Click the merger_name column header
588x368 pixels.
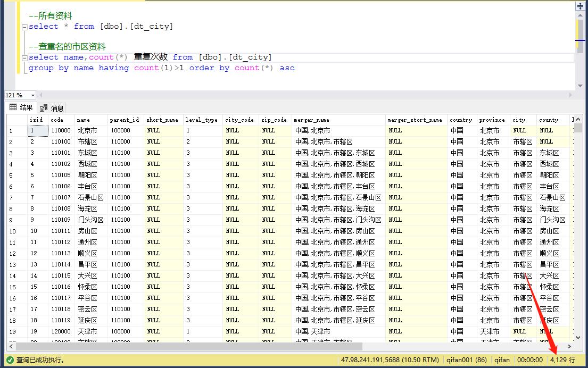pyautogui.click(x=311, y=120)
